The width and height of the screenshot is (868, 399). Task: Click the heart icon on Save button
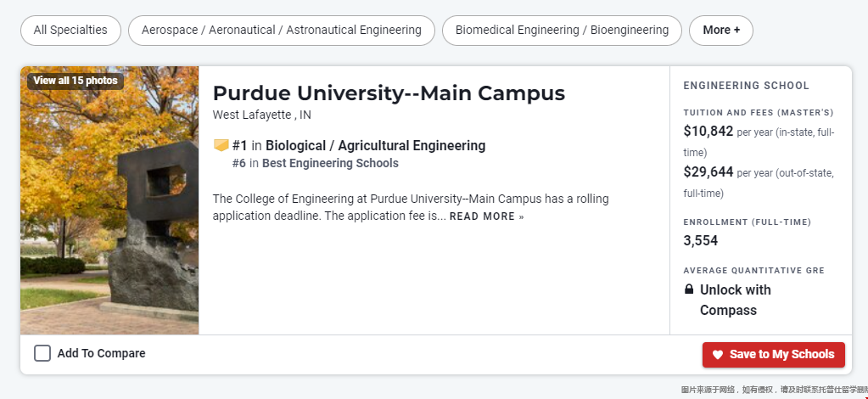point(718,355)
